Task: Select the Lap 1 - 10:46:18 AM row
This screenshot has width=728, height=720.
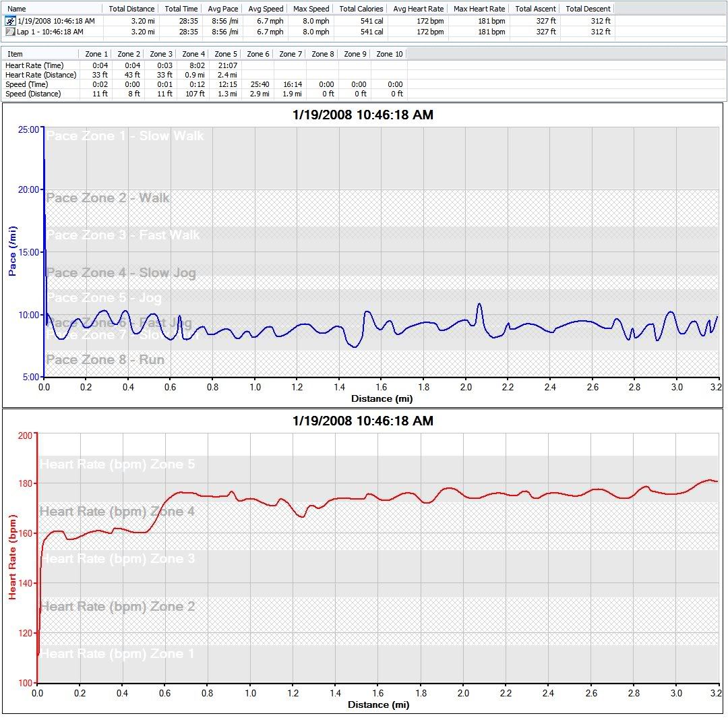Action: (x=50, y=32)
